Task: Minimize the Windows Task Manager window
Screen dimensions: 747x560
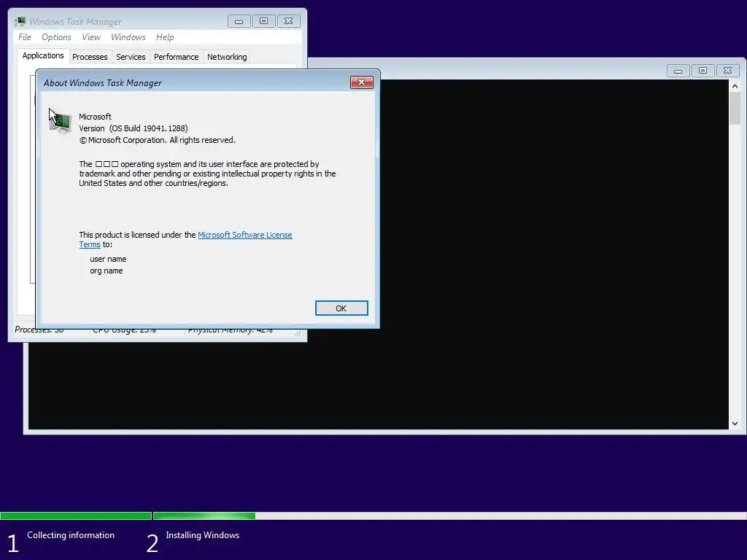Action: (x=239, y=21)
